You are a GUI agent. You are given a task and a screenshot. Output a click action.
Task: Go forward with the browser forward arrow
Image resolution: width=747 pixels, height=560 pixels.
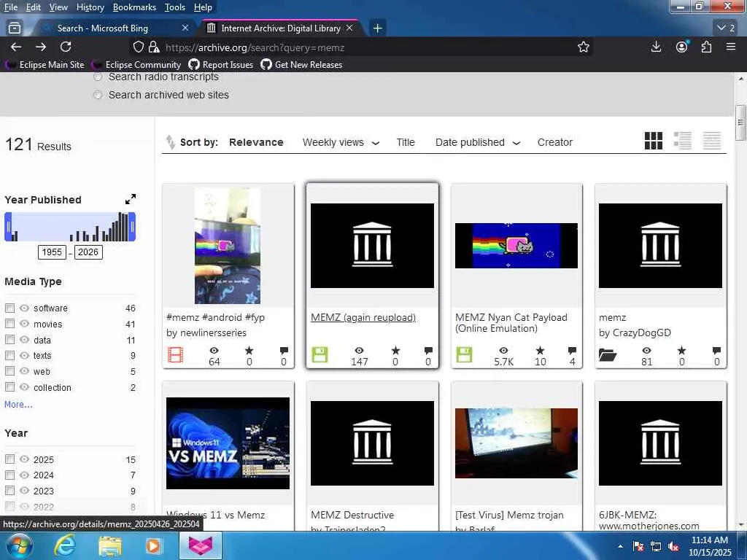coord(41,47)
